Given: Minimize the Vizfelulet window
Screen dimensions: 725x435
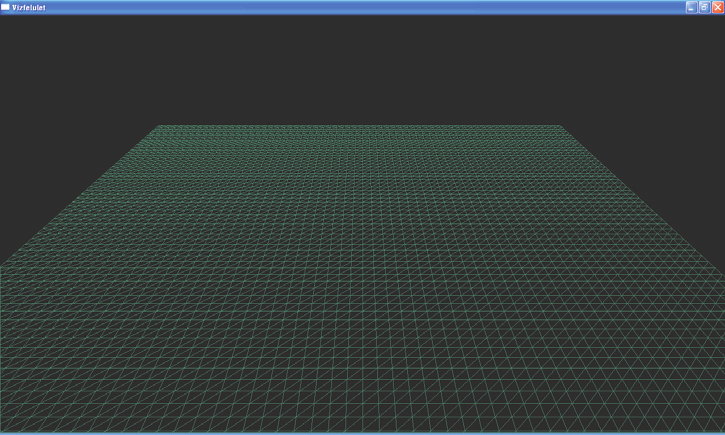Looking at the screenshot, I should pos(691,7).
